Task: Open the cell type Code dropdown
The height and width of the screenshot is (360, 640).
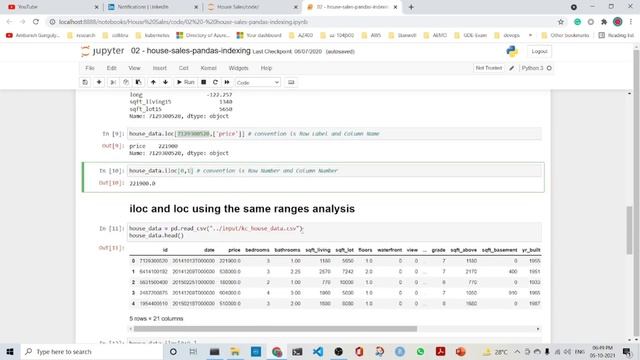Action: pyautogui.click(x=258, y=82)
